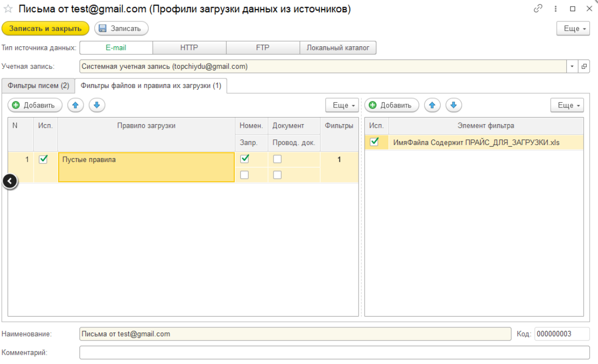Click Записать и закрыть button
The height and width of the screenshot is (364, 598).
coord(45,29)
